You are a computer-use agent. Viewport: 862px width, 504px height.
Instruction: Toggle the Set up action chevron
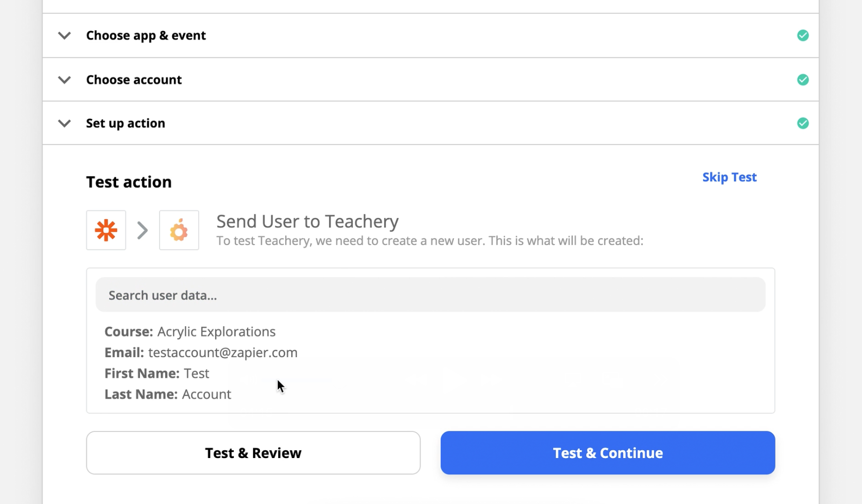[x=64, y=123]
